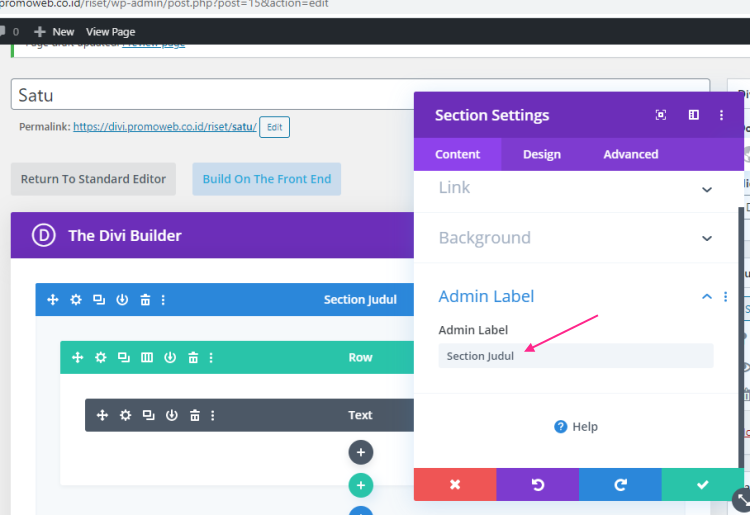Redo change in Section Settings

click(x=620, y=485)
